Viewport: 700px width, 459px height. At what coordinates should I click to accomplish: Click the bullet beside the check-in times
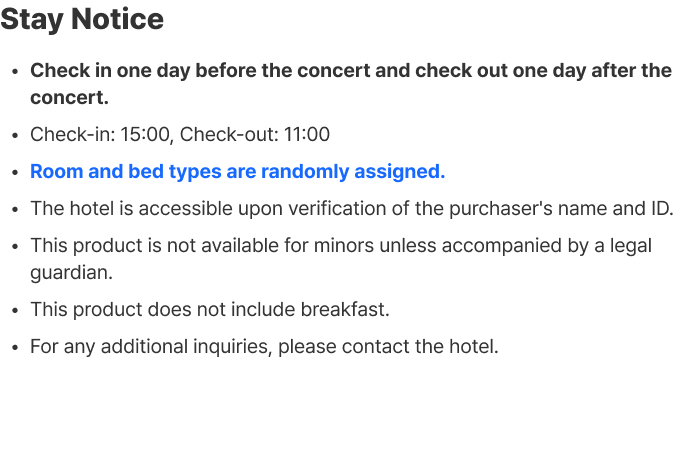pyautogui.click(x=14, y=135)
